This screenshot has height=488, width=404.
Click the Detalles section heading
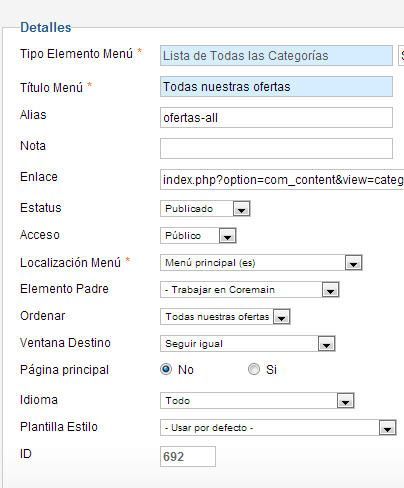pos(46,27)
